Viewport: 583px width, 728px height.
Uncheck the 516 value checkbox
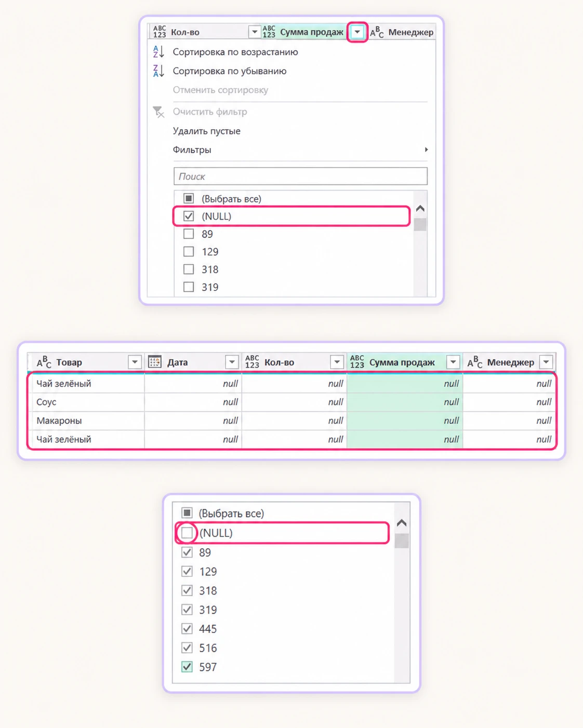point(187,648)
